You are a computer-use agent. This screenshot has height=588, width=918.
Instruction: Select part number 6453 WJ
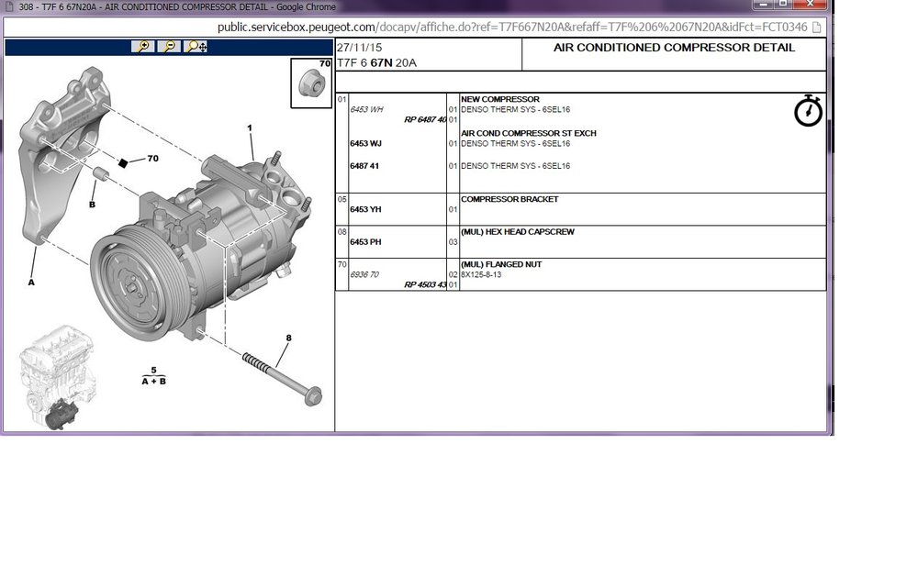366,143
